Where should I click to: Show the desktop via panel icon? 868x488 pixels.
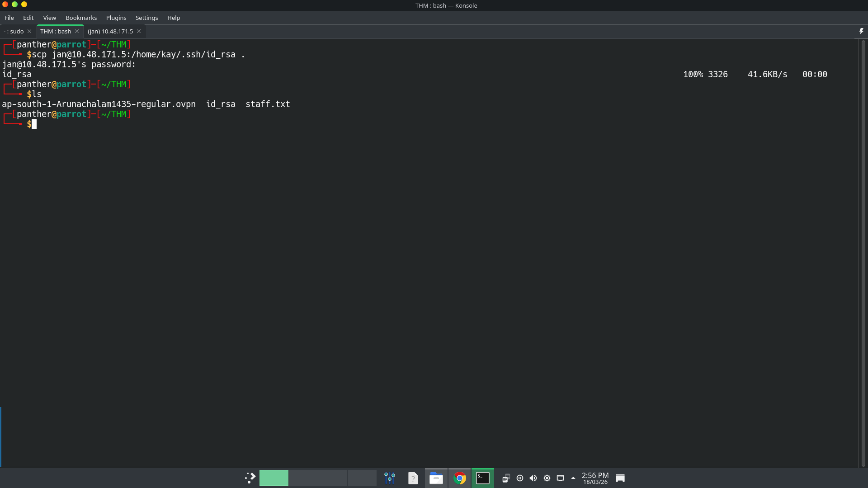[x=620, y=478]
